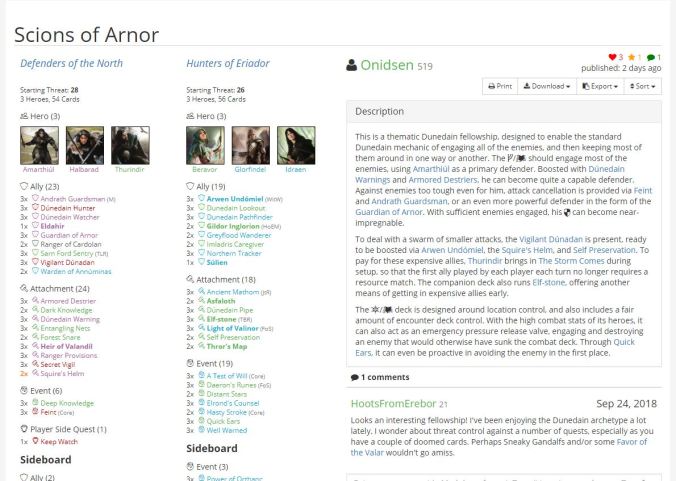Viewport: 676px width, 481px height.
Task: Open the Andrath Guardsman ally card
Action: 73,199
